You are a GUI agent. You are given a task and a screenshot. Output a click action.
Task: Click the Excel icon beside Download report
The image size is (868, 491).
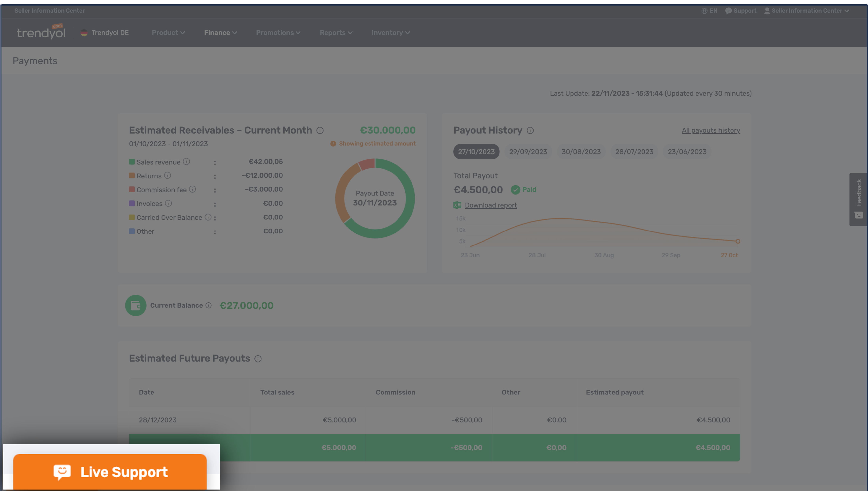(x=457, y=205)
